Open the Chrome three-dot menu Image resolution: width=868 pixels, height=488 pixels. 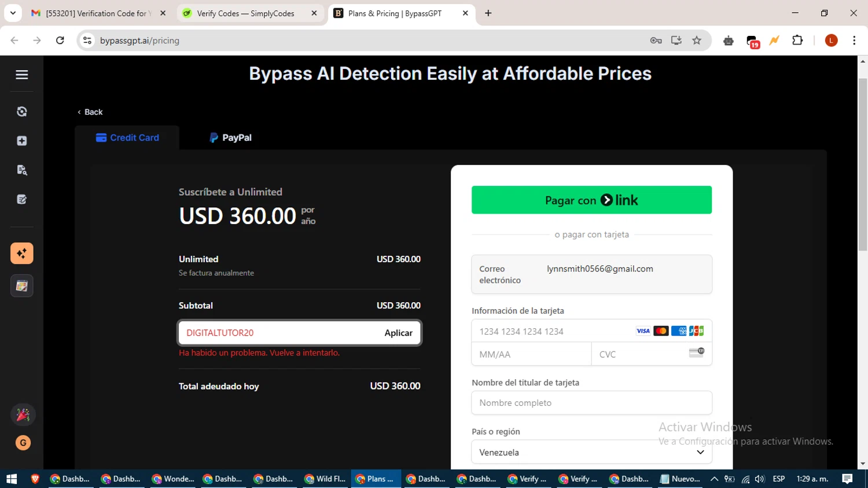pos(854,41)
